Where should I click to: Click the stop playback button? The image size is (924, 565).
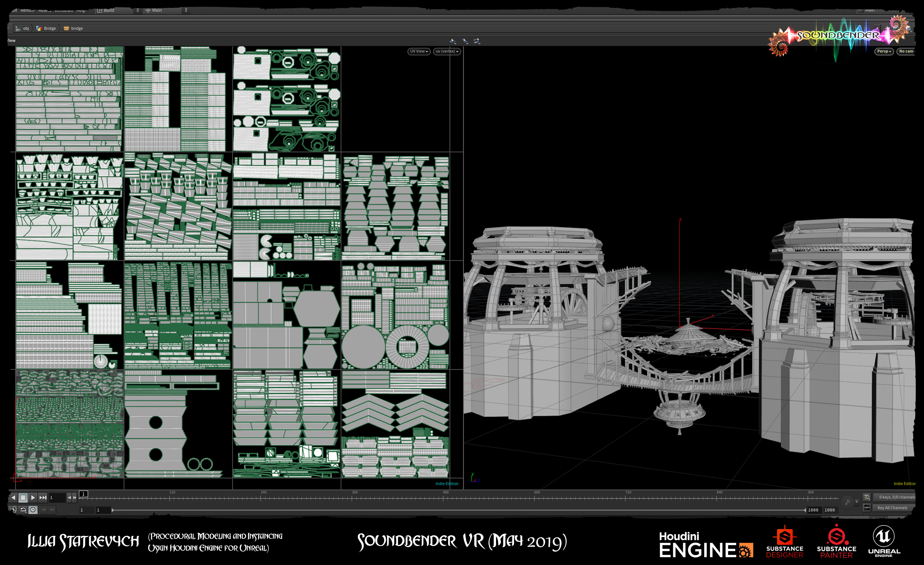pyautogui.click(x=23, y=498)
